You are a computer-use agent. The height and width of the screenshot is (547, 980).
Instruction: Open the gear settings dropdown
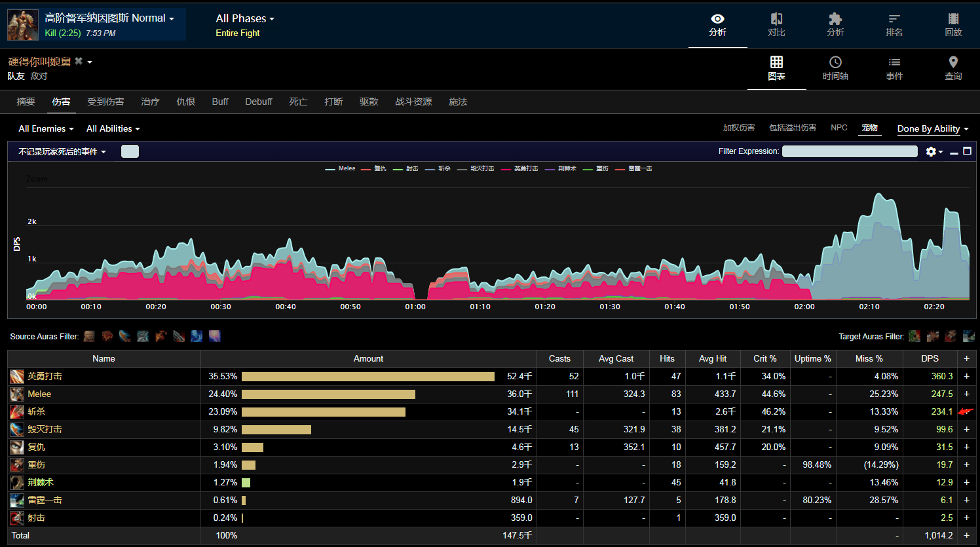934,151
